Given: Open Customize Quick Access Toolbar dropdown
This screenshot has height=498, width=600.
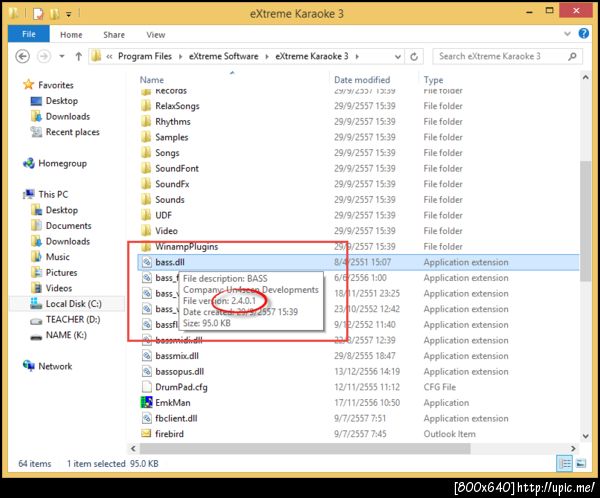Looking at the screenshot, I should (68, 15).
